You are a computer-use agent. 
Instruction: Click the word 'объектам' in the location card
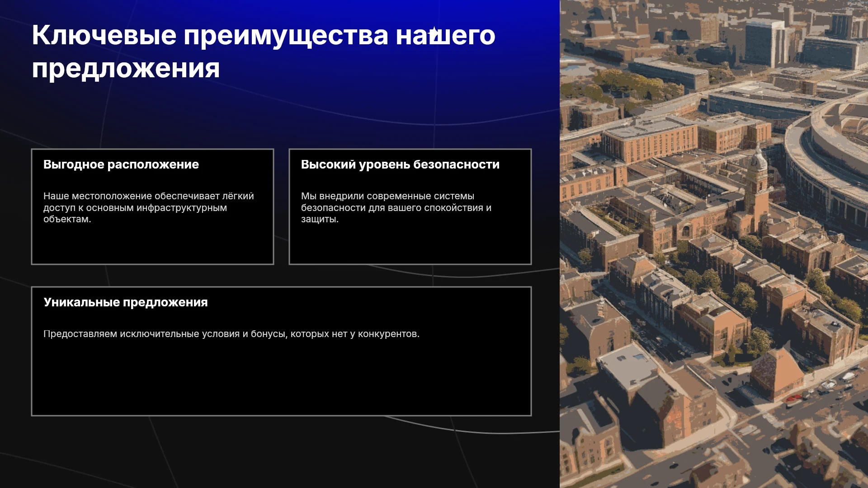click(66, 219)
